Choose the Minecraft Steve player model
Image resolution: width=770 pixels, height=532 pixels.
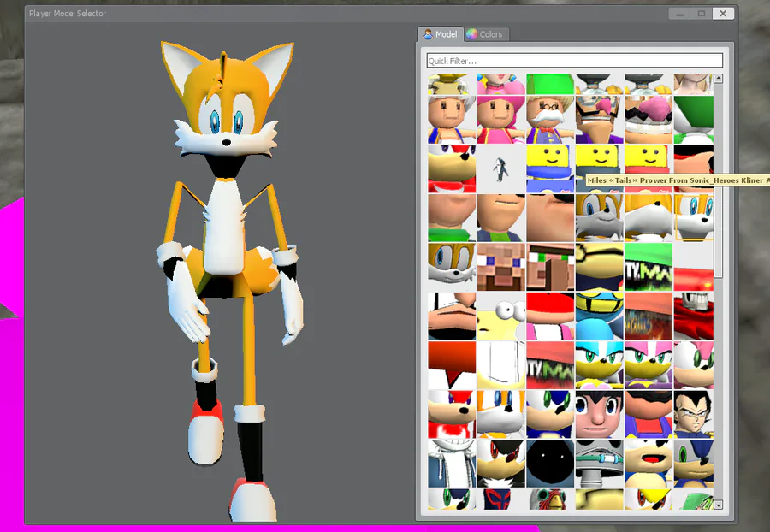pyautogui.click(x=500, y=267)
